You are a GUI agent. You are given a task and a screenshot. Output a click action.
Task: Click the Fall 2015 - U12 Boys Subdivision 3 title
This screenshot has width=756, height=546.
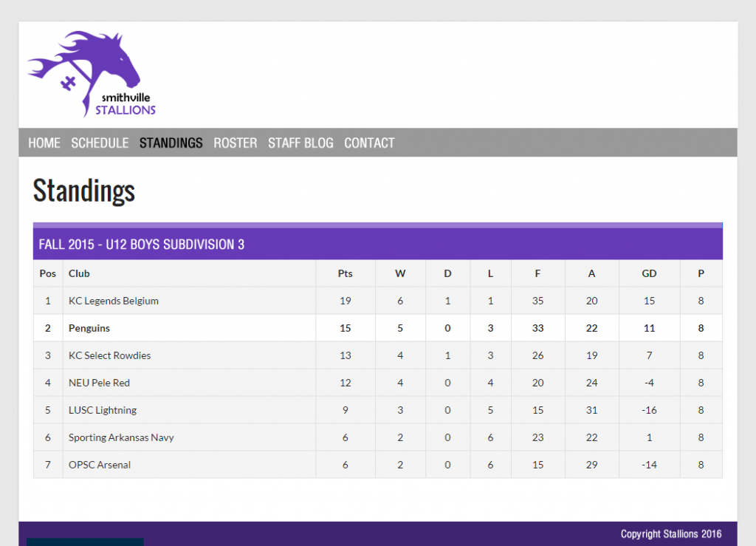click(142, 245)
